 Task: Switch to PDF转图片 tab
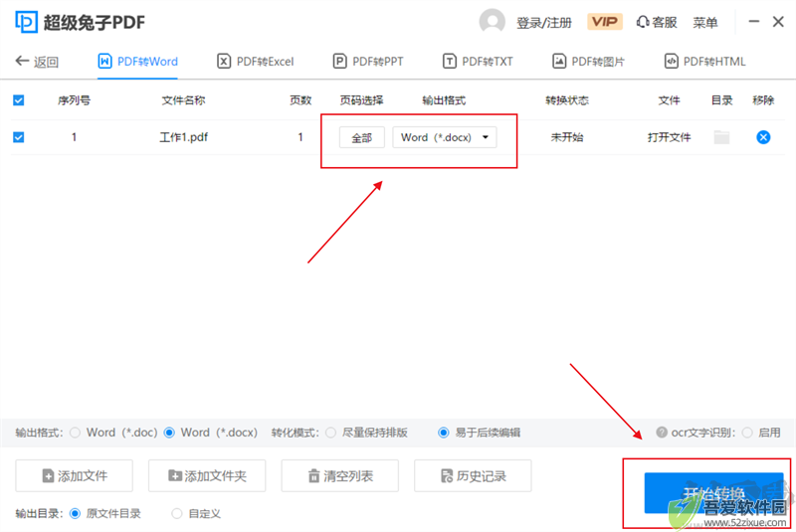(x=588, y=62)
